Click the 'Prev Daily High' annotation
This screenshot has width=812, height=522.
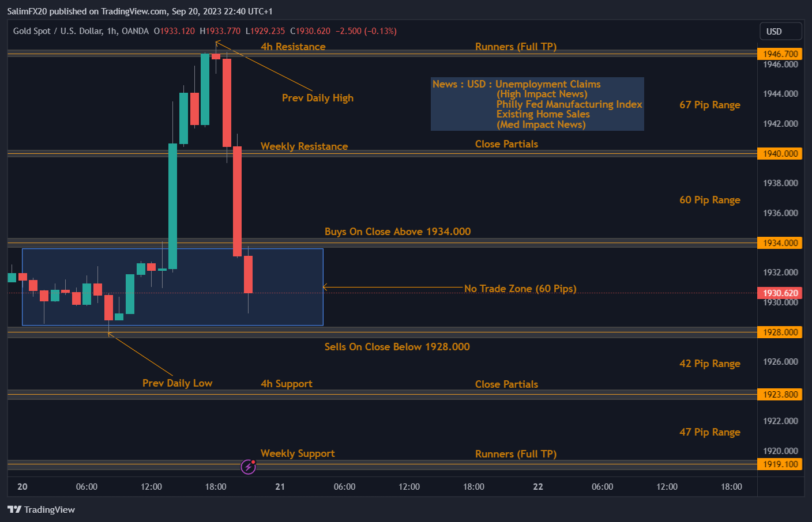[318, 98]
